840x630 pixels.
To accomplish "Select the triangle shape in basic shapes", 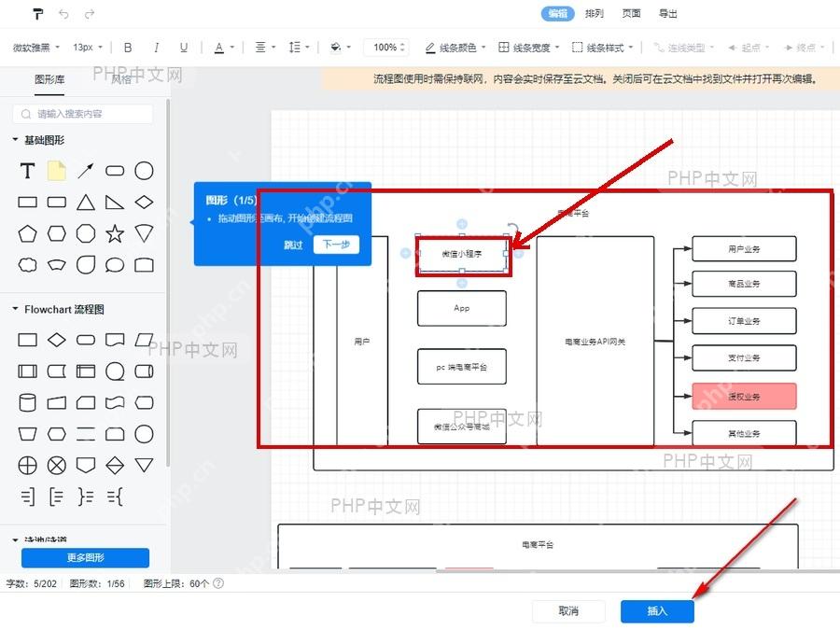I will [x=86, y=202].
